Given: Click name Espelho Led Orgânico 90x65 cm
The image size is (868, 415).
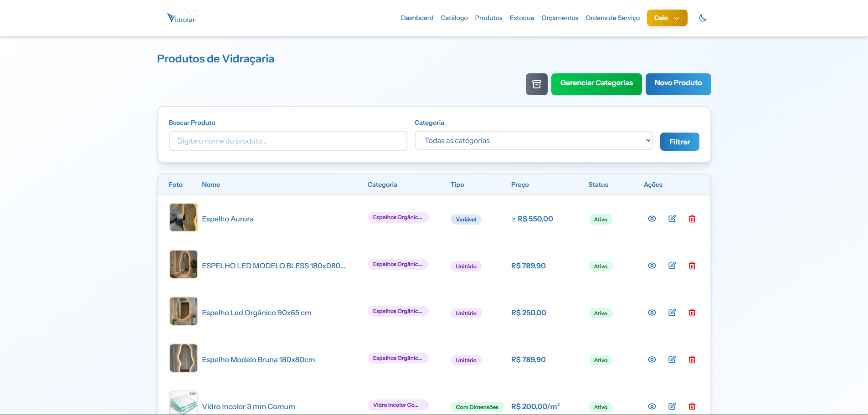Looking at the screenshot, I should pyautogui.click(x=257, y=313).
